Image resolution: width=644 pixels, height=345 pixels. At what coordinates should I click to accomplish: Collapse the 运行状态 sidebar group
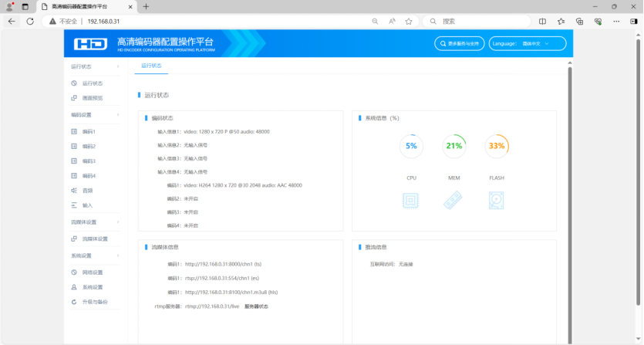94,66
